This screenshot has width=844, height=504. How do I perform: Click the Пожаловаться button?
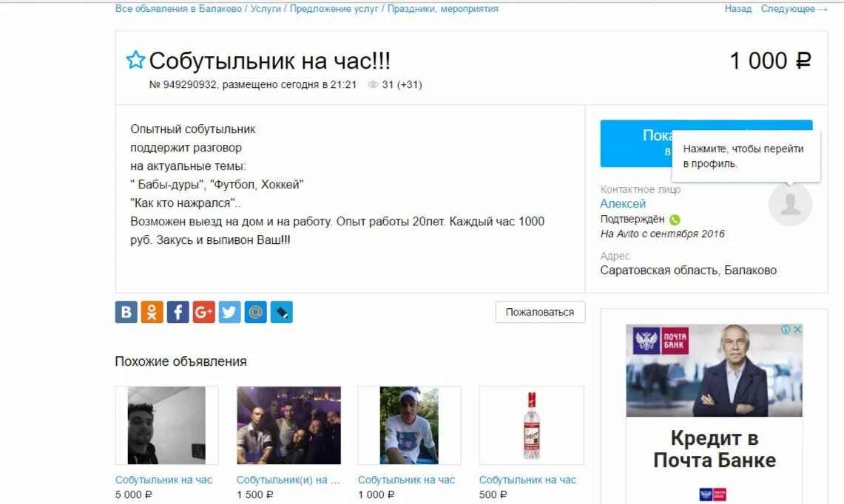tap(539, 312)
